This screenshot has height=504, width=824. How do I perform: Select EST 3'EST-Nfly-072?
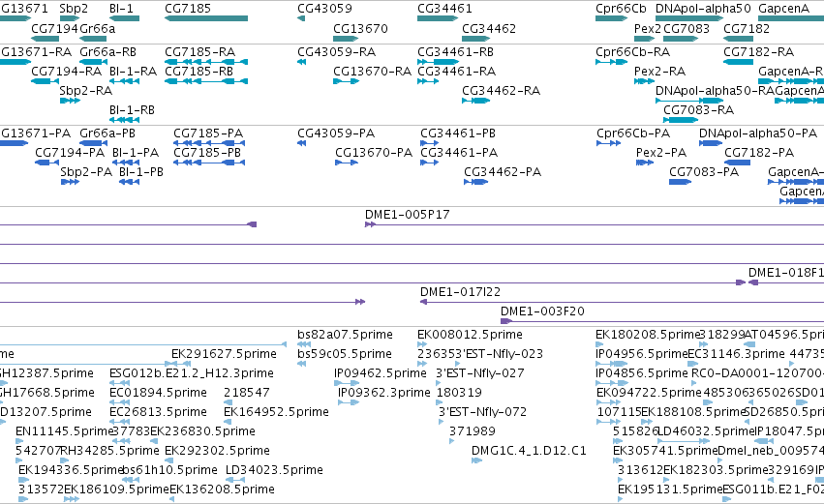[x=482, y=413]
